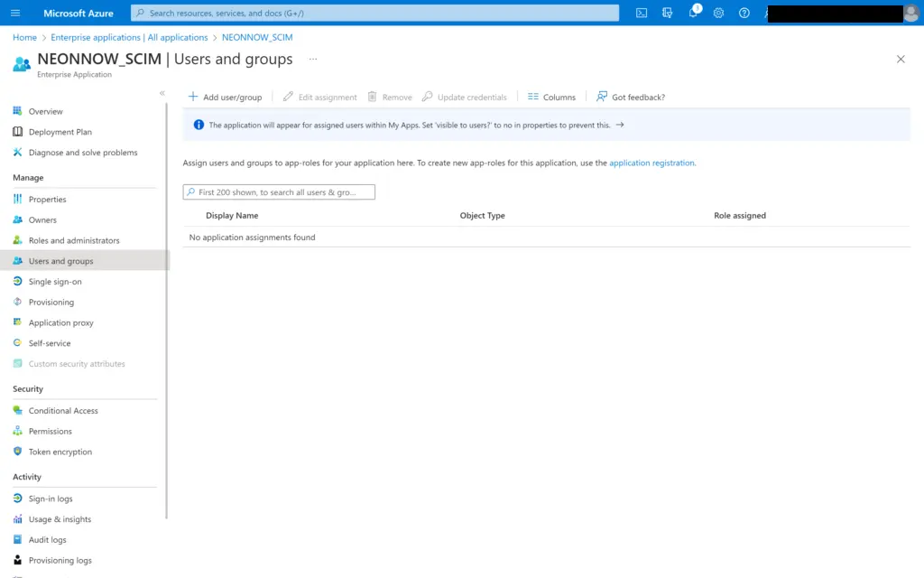Click the directory filter icon in top bar
Image resolution: width=924 pixels, height=578 pixels.
click(668, 13)
